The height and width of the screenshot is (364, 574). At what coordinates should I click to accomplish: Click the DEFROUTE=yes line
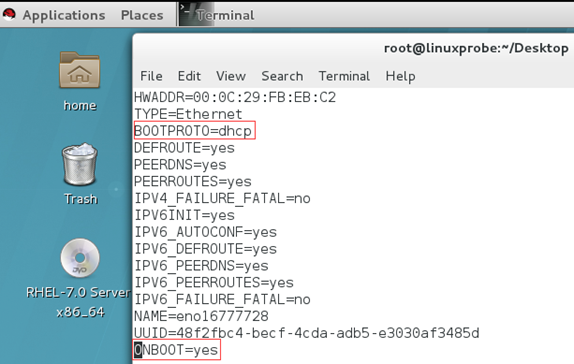(x=184, y=148)
